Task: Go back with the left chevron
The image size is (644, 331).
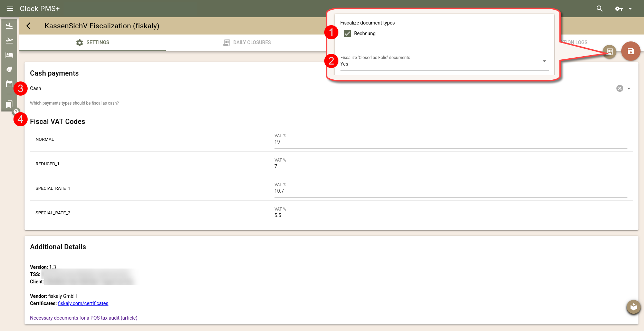Action: tap(29, 26)
